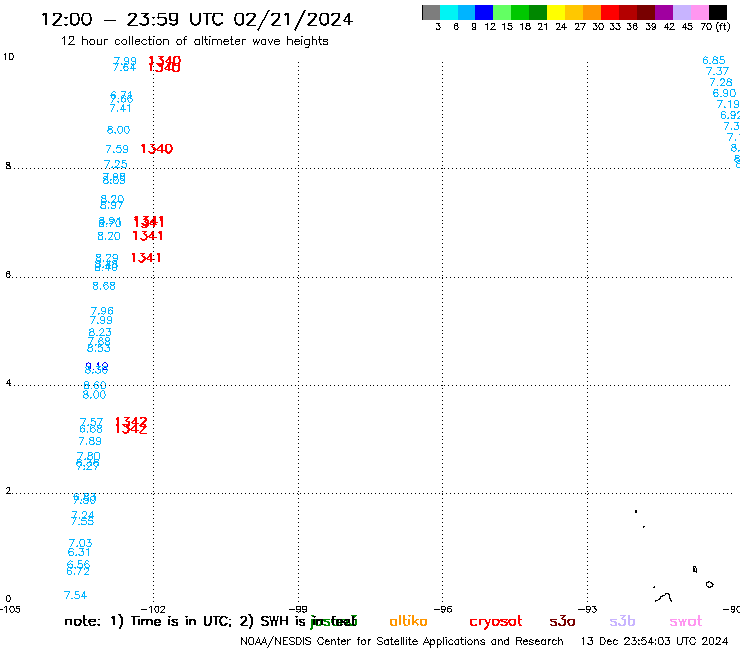
Task: Click the date range title '12:00 – 23:59 UTC 02/21/2024'
Action: (197, 20)
